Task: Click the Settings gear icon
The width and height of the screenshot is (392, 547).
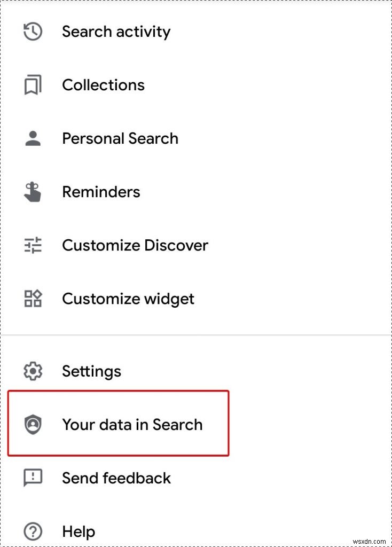Action: (32, 371)
